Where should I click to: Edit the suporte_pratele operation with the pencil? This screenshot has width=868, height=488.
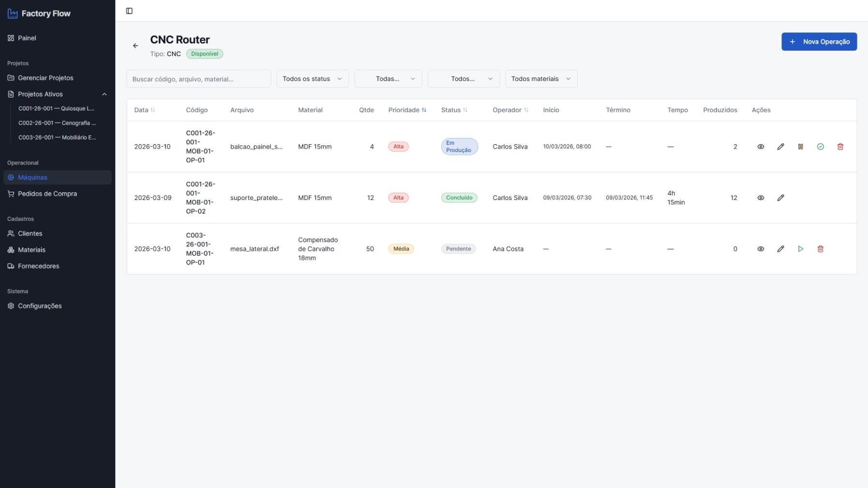point(780,198)
